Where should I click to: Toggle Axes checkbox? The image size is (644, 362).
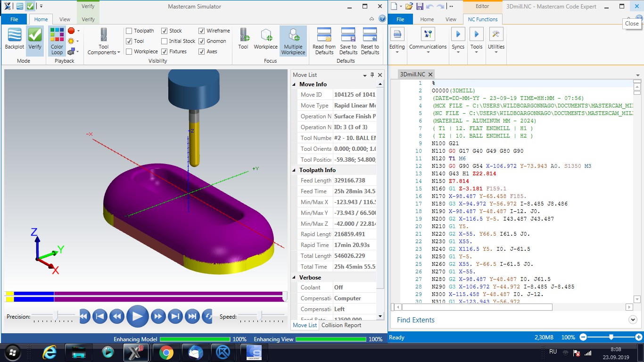pyautogui.click(x=202, y=51)
